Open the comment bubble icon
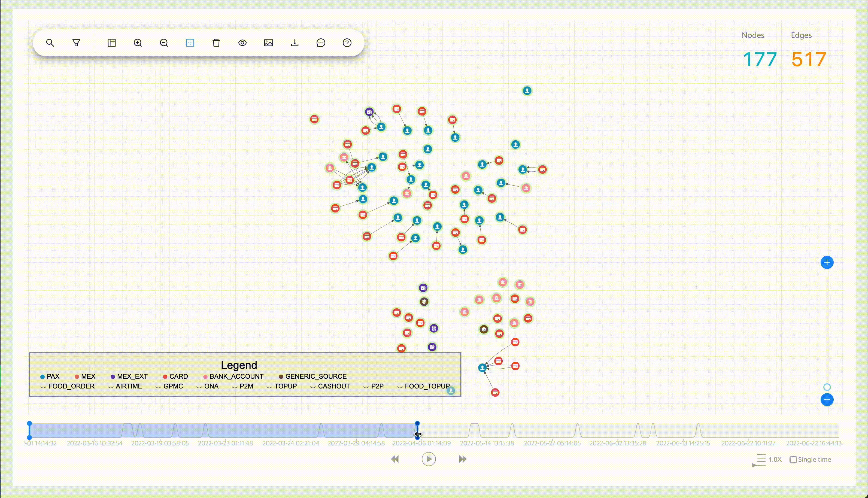 [321, 43]
